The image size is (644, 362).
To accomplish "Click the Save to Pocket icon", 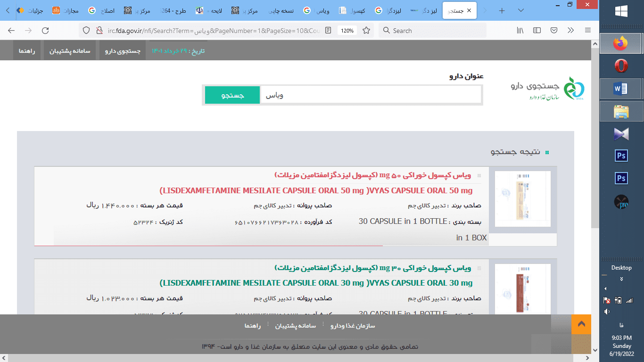I will [554, 31].
